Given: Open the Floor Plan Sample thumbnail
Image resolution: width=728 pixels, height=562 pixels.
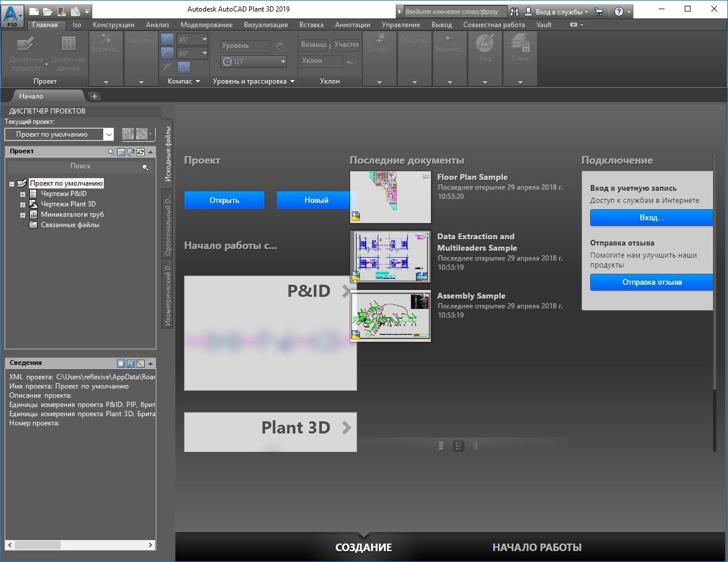Looking at the screenshot, I should tap(391, 197).
